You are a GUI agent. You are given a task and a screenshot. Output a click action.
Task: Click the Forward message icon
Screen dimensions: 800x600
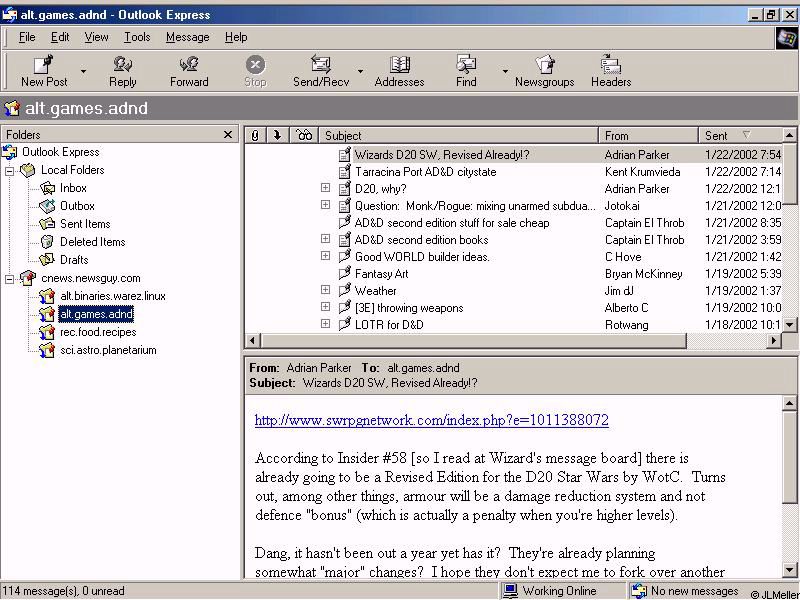[x=189, y=65]
